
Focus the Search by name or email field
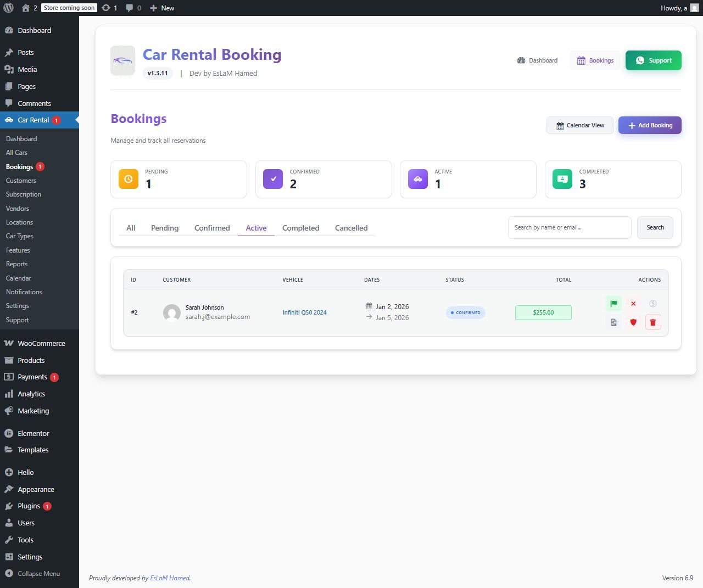click(570, 227)
